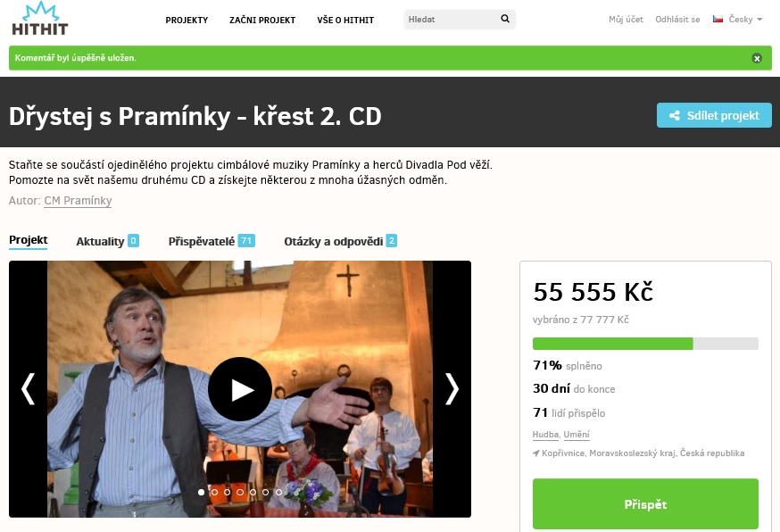Image resolution: width=780 pixels, height=532 pixels.
Task: Click the Sdílet projekt button
Action: point(714,115)
